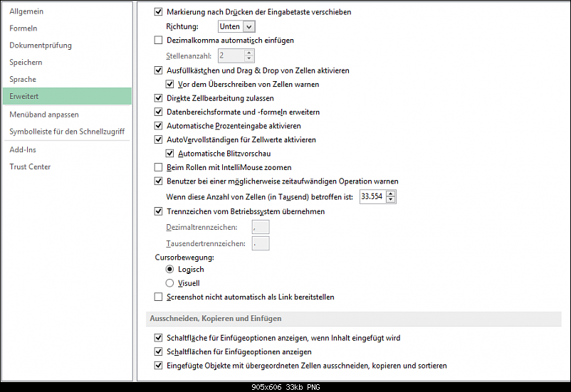This screenshot has height=392, width=571.
Task: Click the Dezimaltrennzeichen input field
Action: (x=261, y=227)
